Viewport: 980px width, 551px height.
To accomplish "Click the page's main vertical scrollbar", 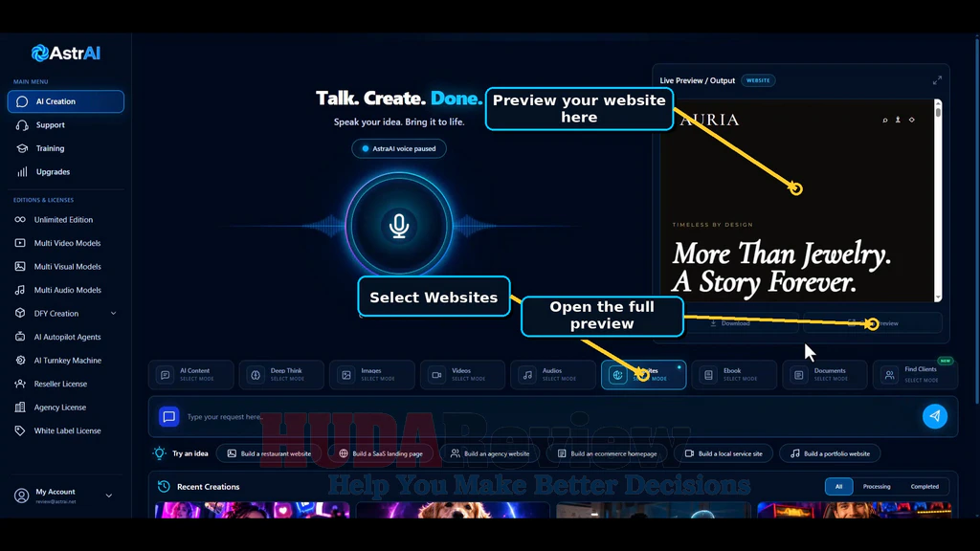I will click(x=976, y=219).
